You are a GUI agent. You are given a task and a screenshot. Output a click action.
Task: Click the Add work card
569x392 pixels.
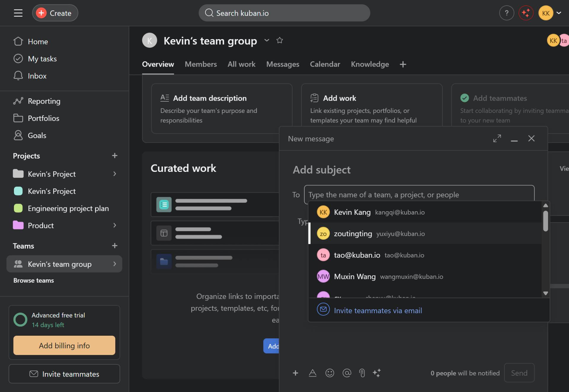(372, 105)
